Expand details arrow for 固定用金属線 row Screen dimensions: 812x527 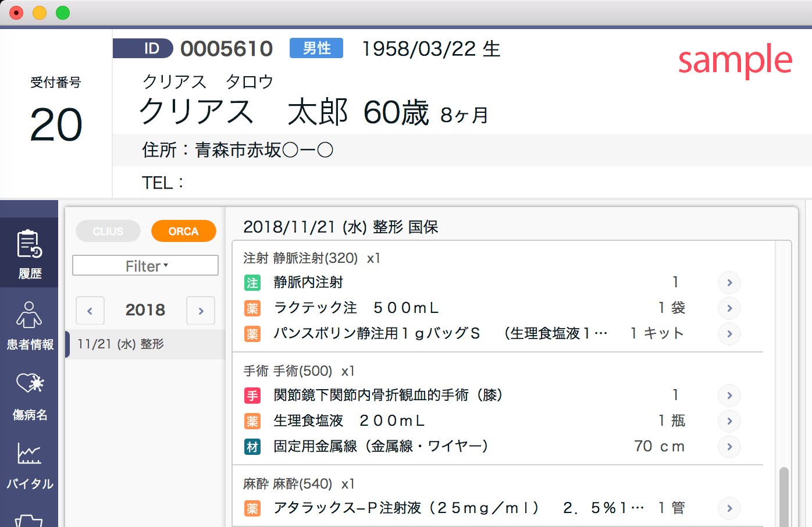coord(729,447)
